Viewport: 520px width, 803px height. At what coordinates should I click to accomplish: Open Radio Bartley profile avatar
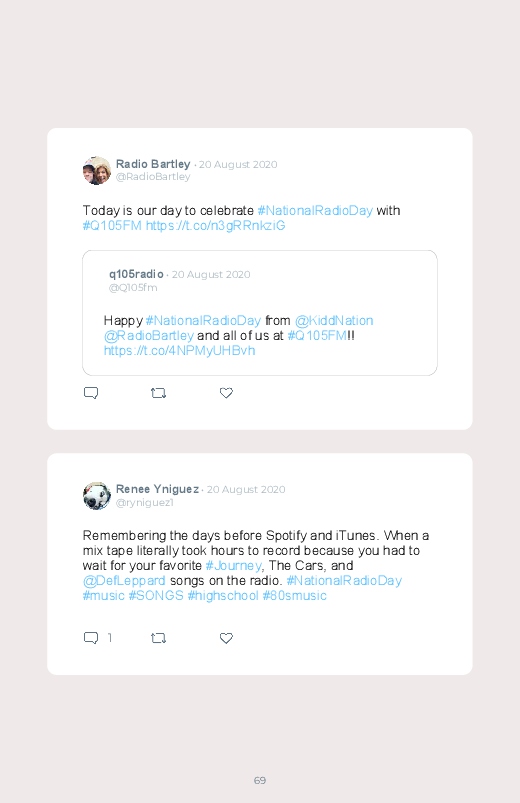[x=97, y=171]
